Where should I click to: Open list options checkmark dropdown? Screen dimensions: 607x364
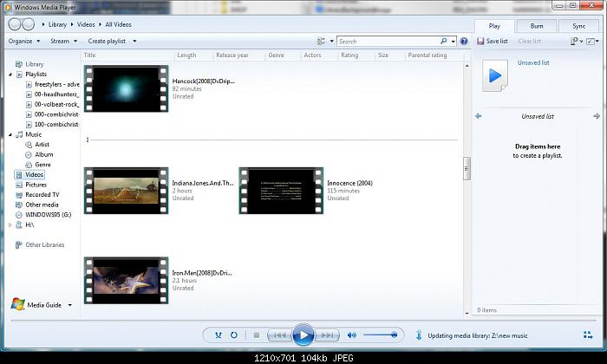(592, 41)
